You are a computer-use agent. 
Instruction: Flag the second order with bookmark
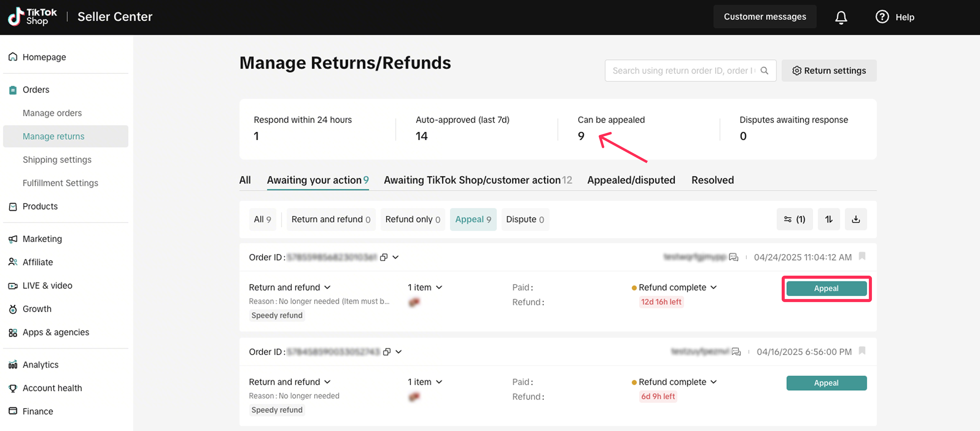click(x=862, y=350)
